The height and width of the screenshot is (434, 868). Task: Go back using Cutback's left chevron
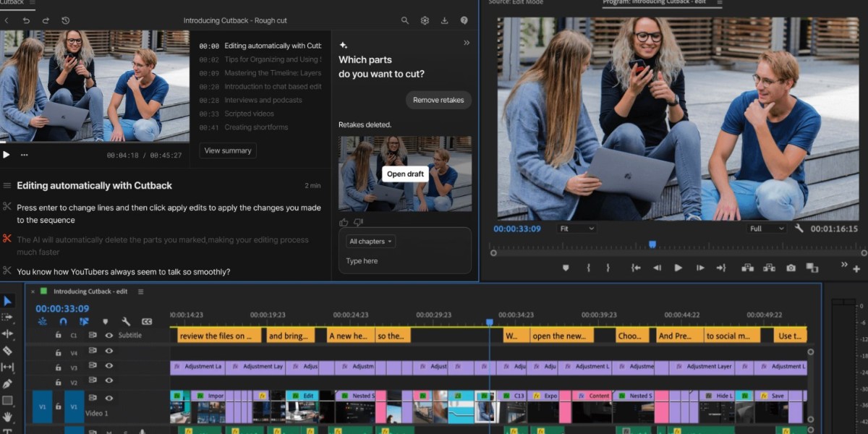[7, 20]
